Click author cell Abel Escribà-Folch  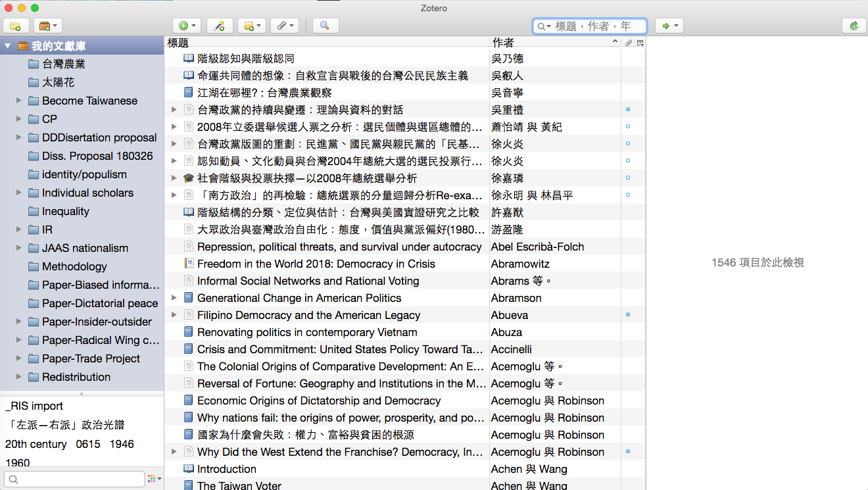[537, 247]
